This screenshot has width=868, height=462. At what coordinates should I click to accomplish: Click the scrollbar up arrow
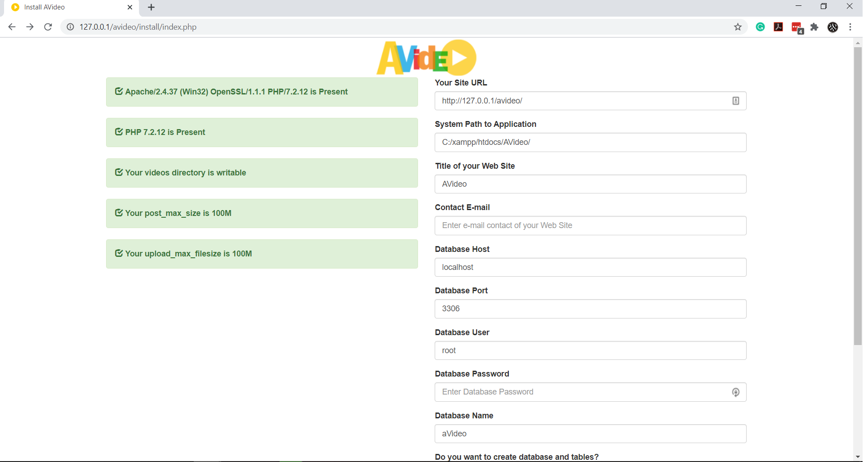pyautogui.click(x=858, y=43)
